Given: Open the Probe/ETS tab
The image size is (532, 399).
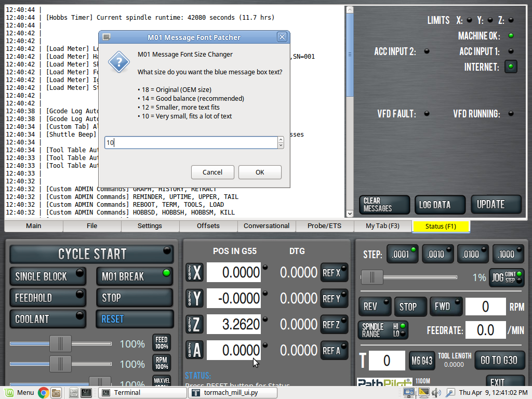Looking at the screenshot, I should [x=325, y=226].
